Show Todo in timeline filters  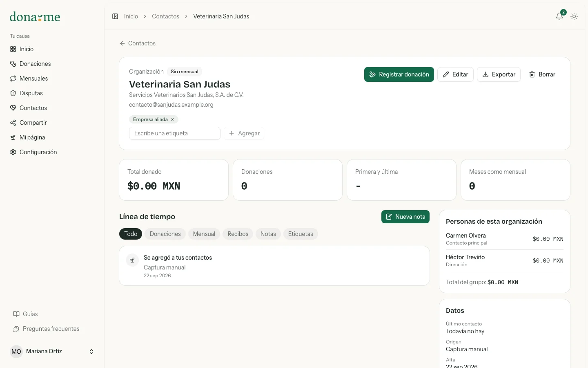coord(131,234)
